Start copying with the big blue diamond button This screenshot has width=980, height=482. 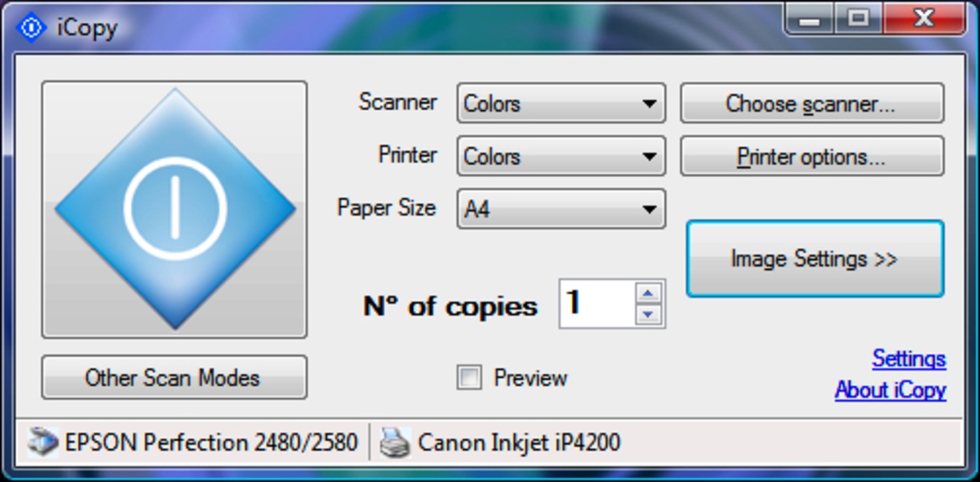point(174,209)
